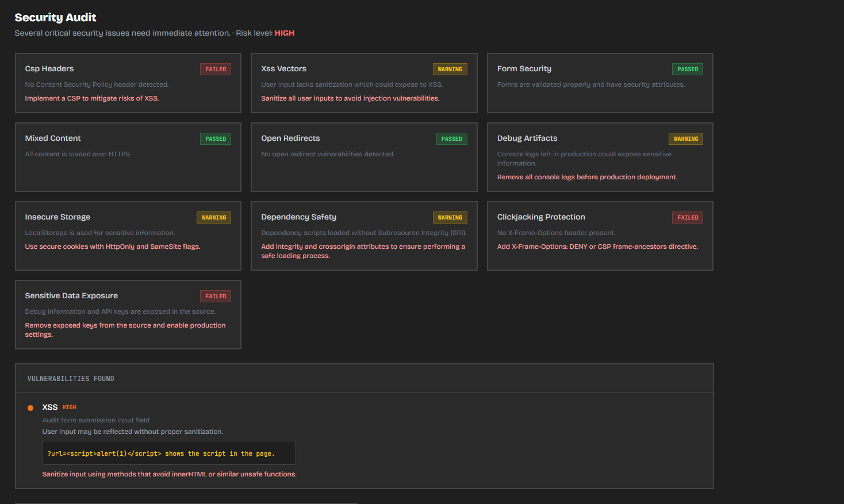Click the HIGH risk level indicator
The height and width of the screenshot is (504, 844).
pos(284,33)
